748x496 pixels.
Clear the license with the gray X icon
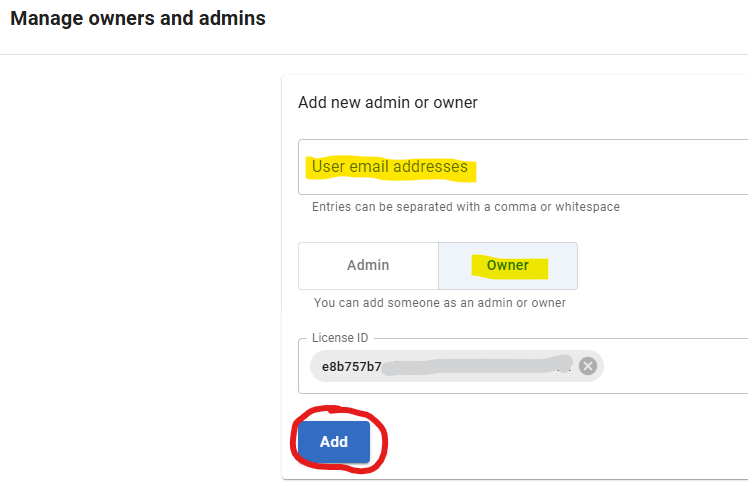click(x=588, y=366)
